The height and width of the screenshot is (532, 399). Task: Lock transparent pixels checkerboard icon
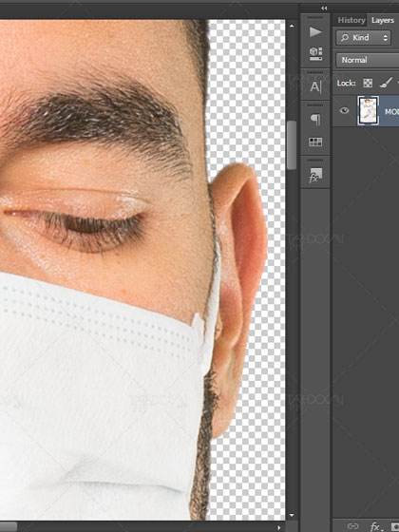(368, 83)
